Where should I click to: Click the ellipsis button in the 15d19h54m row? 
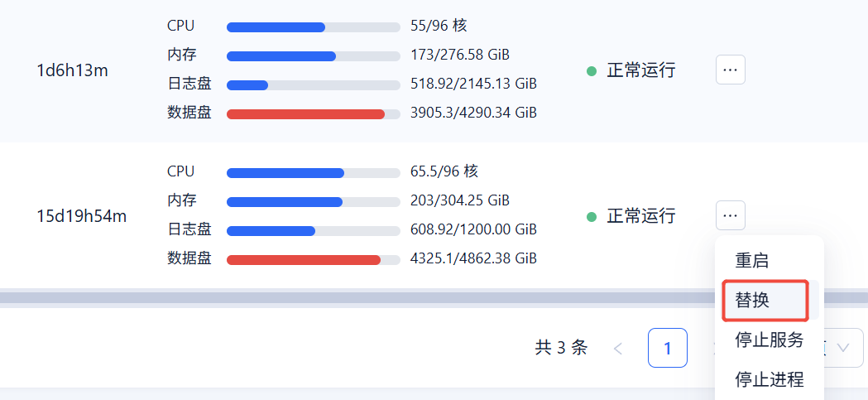click(x=730, y=215)
